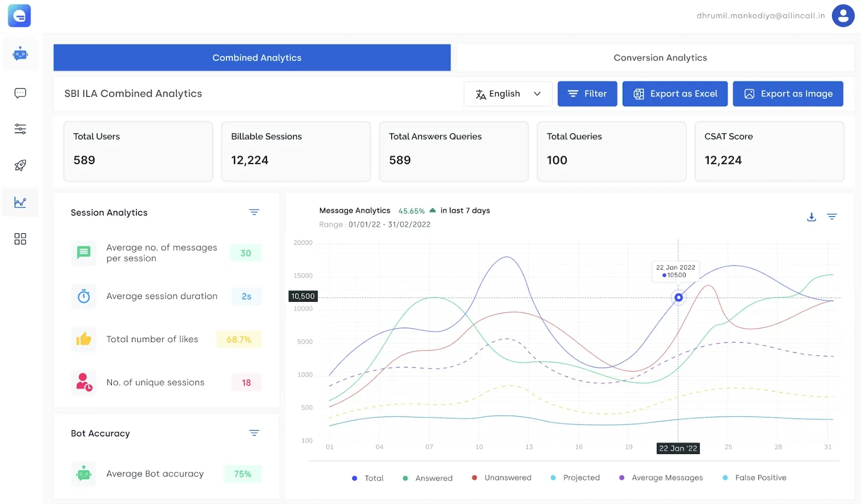
Task: Click the CSAT Score card
Action: [x=770, y=151]
